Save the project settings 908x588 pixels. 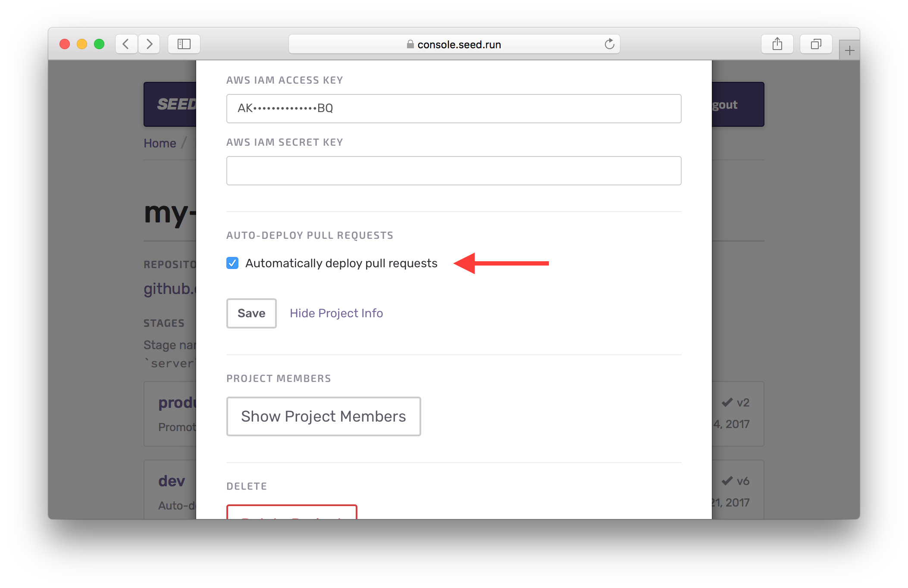pyautogui.click(x=251, y=313)
